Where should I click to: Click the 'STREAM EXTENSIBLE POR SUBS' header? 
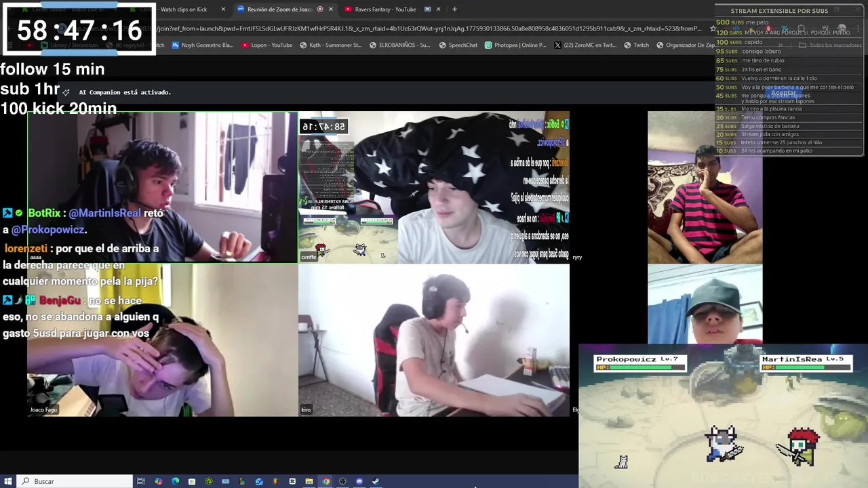(779, 11)
